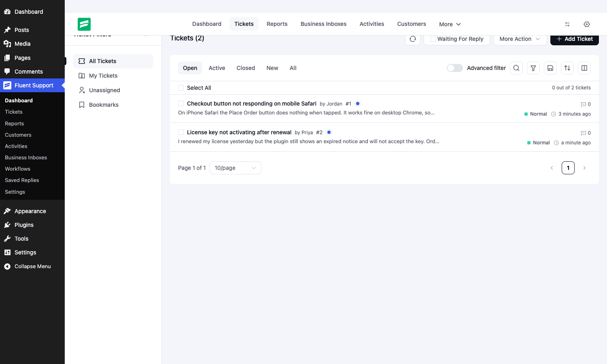Go to next page arrow
607x364 pixels.
(x=584, y=168)
